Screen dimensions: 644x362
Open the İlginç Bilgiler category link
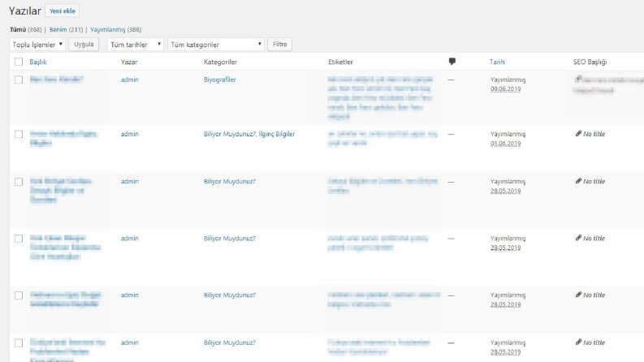[277, 134]
